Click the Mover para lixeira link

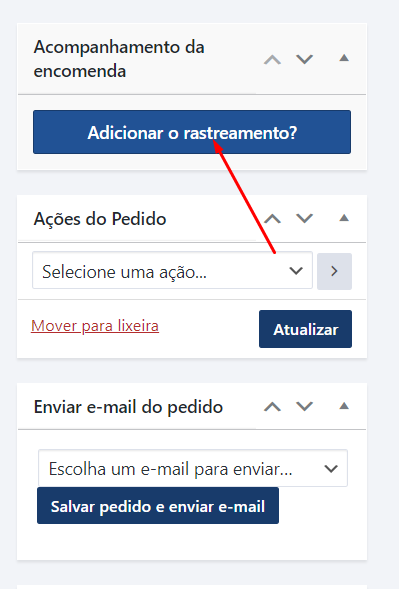point(95,326)
